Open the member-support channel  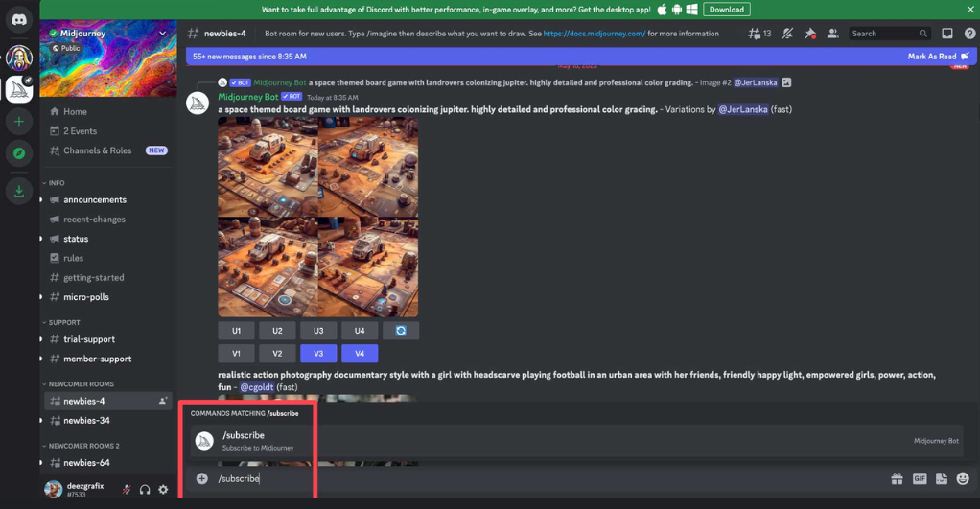click(107, 359)
